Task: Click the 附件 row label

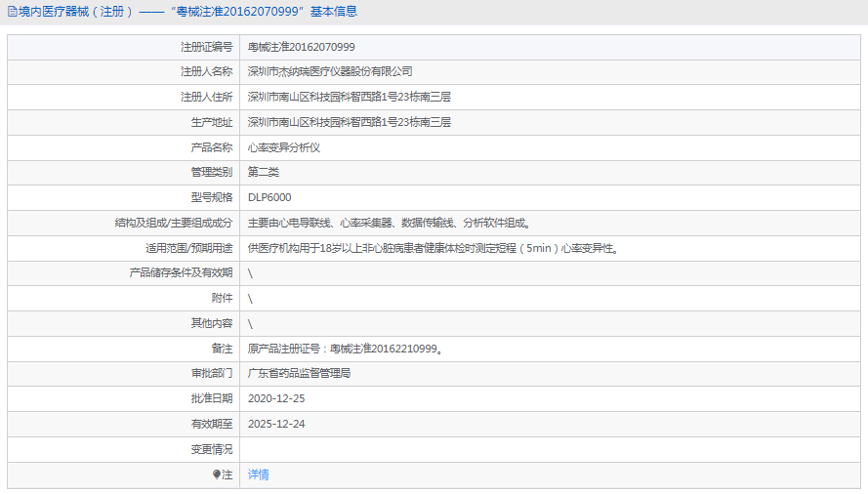Action: point(222,298)
